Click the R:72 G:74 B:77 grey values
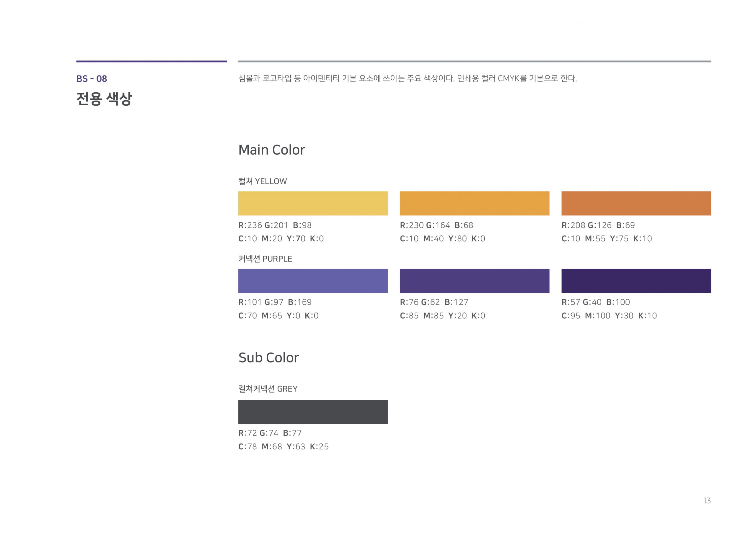This screenshot has height=534, width=756. pos(270,433)
